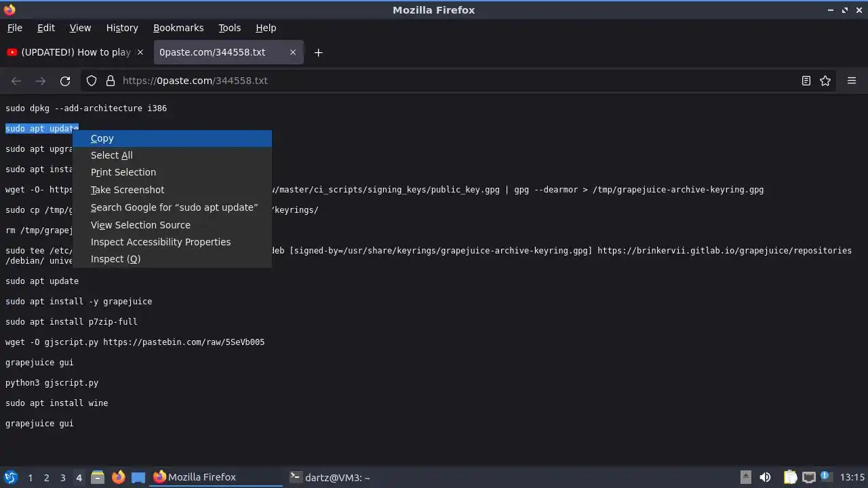
Task: Open a new tab with the plus button
Action: [318, 52]
